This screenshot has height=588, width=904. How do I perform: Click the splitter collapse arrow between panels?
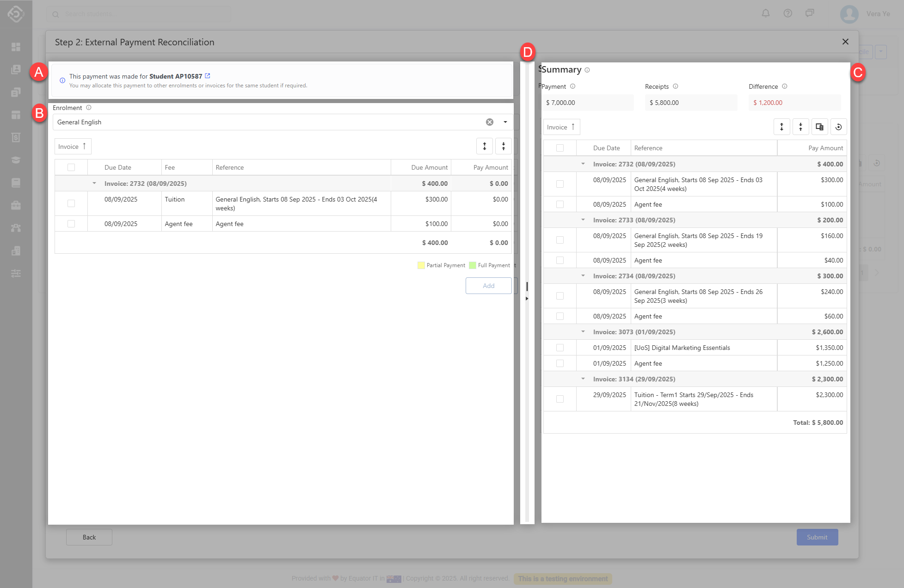tap(527, 299)
